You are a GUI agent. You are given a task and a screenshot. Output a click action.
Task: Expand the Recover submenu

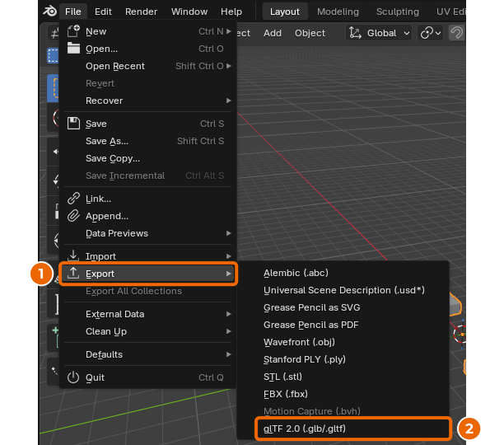(148, 101)
